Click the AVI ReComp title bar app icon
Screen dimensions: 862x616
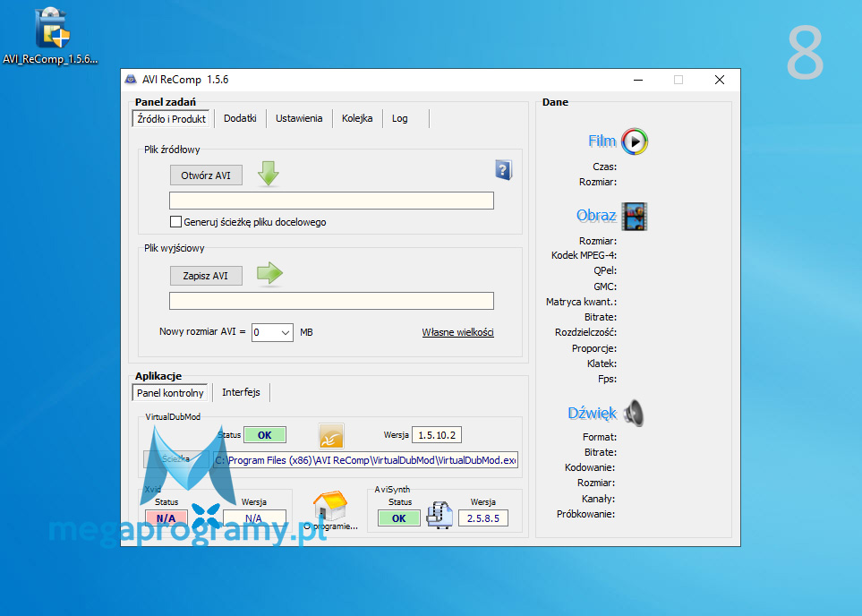pos(131,80)
